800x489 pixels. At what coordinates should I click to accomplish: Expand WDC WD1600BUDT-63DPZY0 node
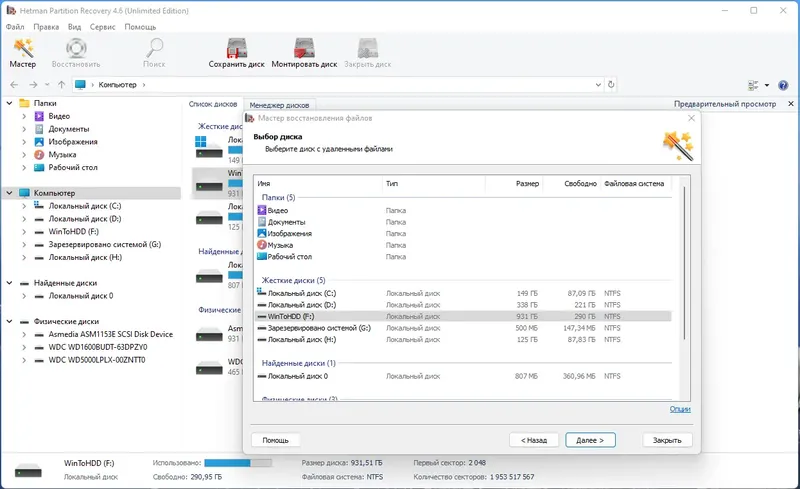(24, 347)
